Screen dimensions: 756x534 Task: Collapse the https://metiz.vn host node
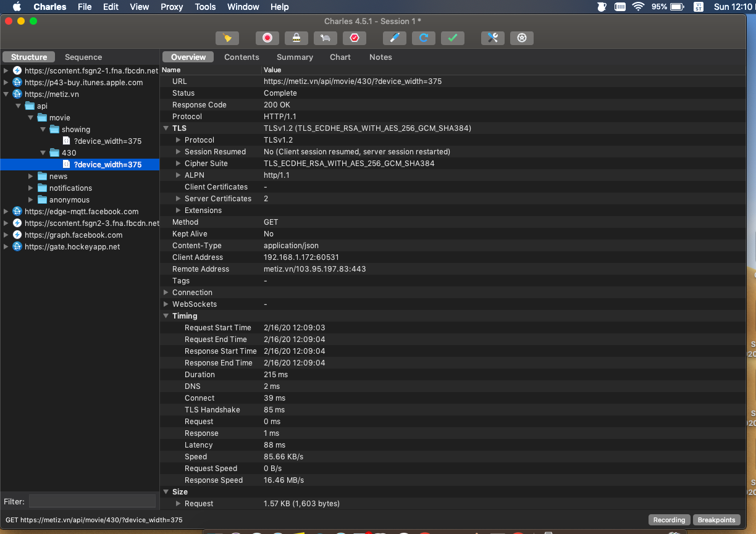coord(6,94)
